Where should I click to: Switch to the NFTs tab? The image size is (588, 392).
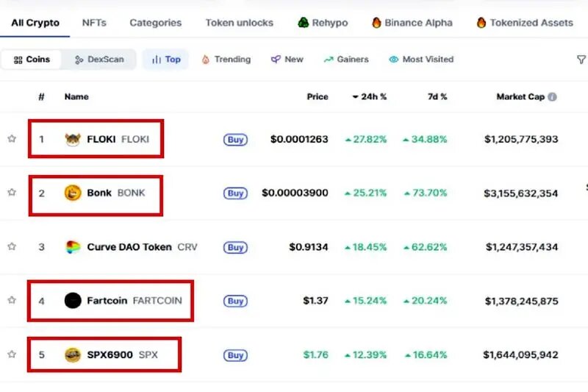94,23
